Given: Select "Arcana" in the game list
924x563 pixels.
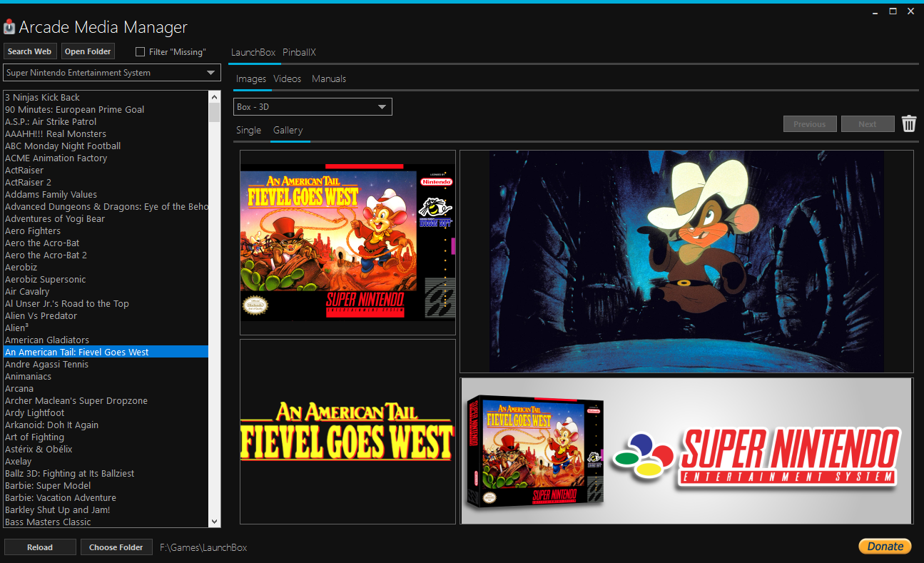Looking at the screenshot, I should (x=106, y=388).
